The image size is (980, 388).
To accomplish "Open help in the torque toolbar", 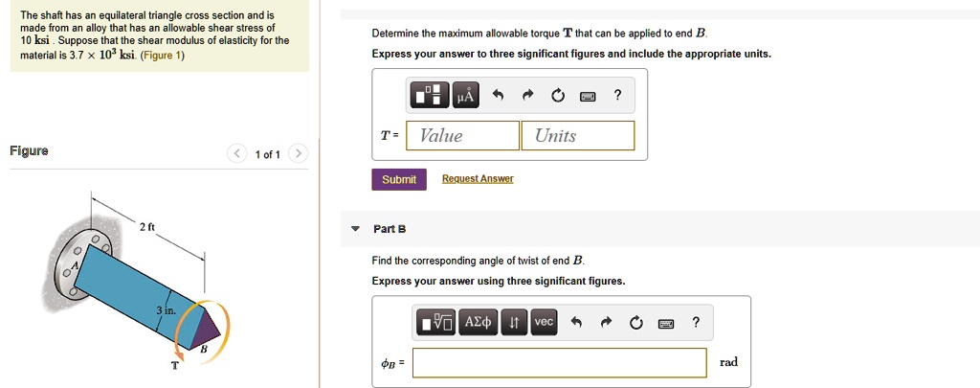I will (617, 95).
